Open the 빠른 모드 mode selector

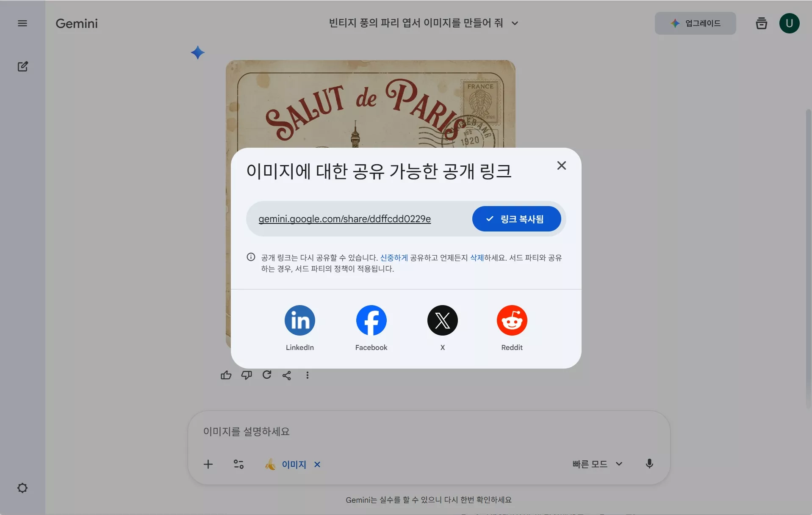596,464
